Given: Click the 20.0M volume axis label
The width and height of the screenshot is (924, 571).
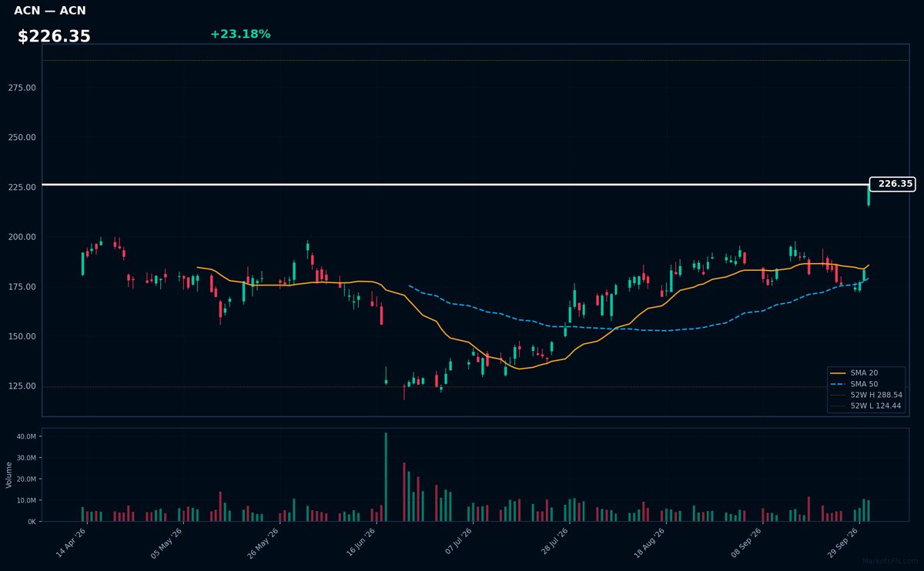Looking at the screenshot, I should pos(26,479).
